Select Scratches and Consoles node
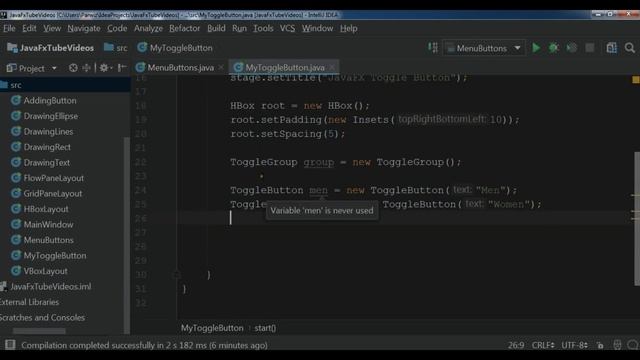The image size is (640, 360). (42, 318)
